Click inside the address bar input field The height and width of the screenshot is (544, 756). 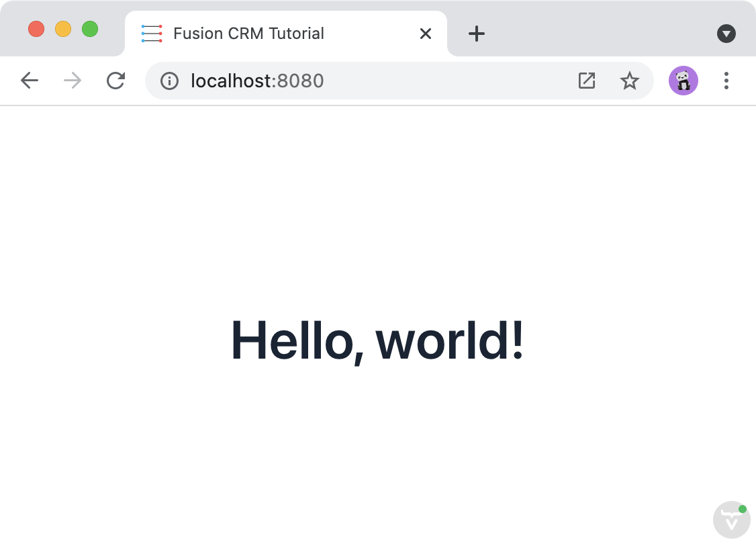click(403, 81)
